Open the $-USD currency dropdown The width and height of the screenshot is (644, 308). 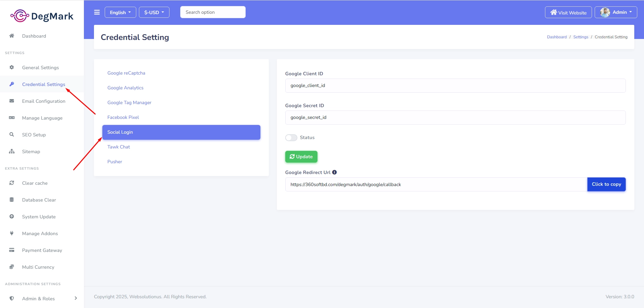click(x=154, y=12)
